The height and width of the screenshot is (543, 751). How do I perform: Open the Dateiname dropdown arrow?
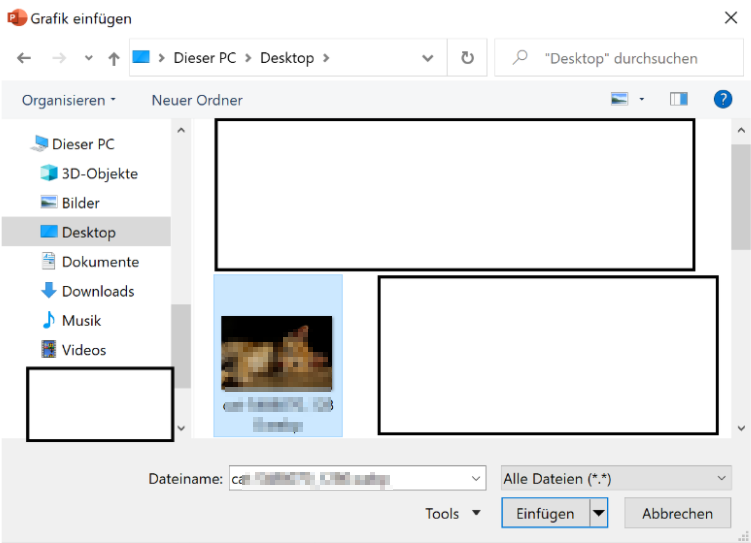point(476,478)
